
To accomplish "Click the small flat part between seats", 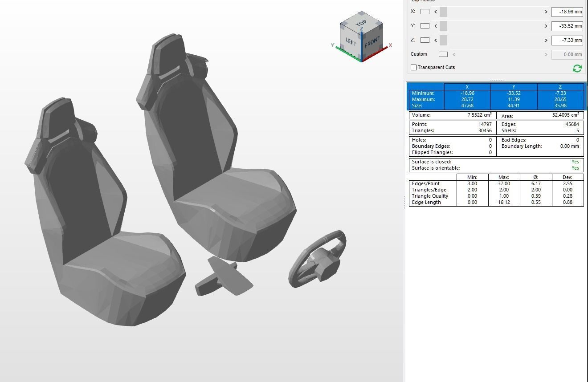I will point(224,277).
